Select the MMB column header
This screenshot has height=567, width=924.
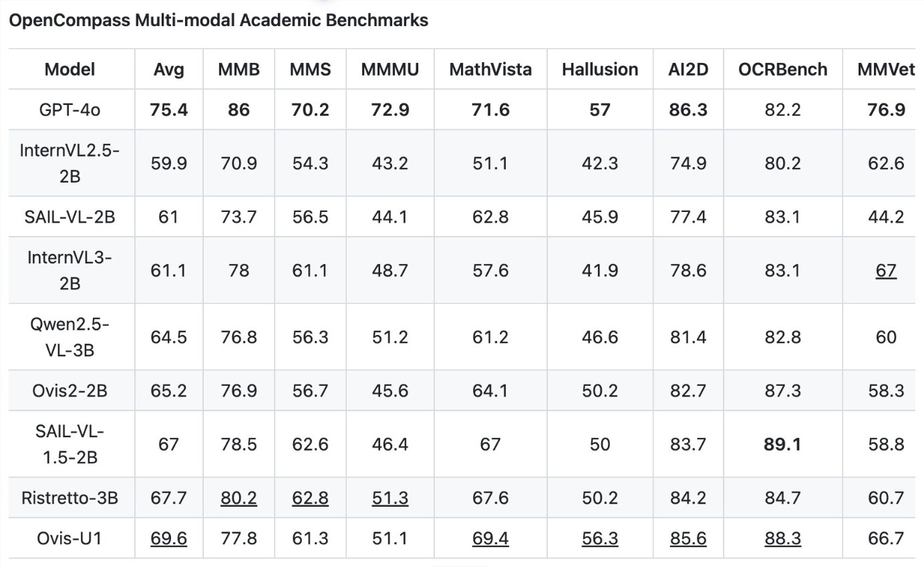[x=239, y=70]
